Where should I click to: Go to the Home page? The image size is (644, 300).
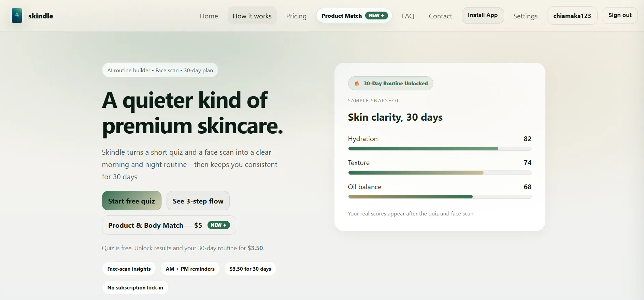[x=209, y=16]
